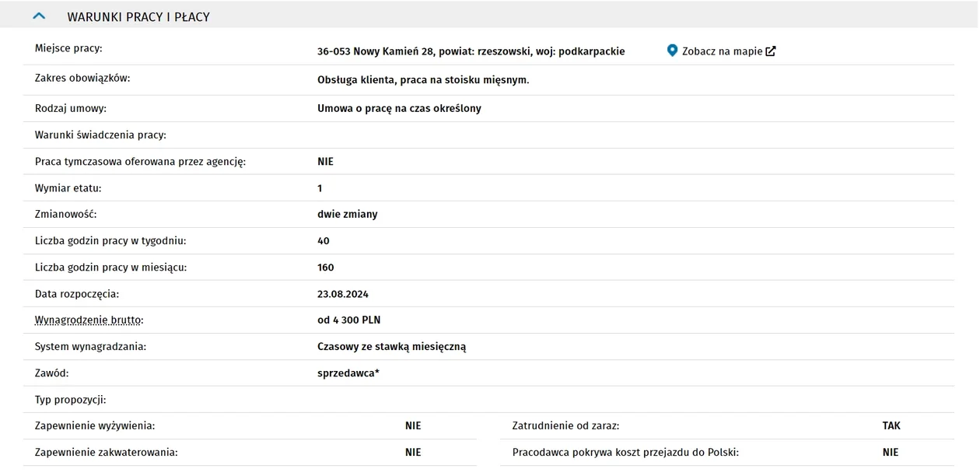Click the underlined Wynagrodzenie brutto label
Screen dimensions: 980x476
click(89, 320)
